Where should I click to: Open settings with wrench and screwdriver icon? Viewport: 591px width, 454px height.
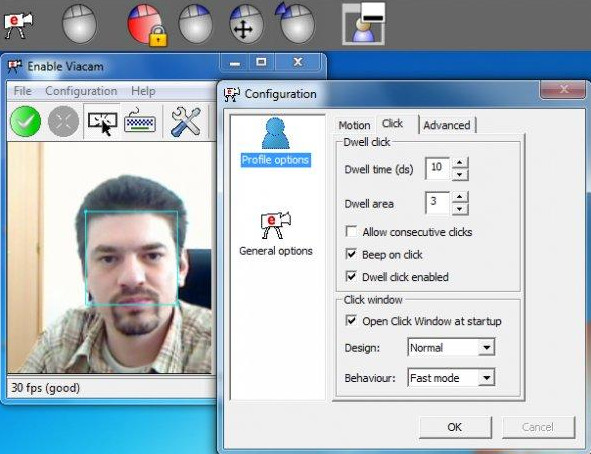coord(185,121)
